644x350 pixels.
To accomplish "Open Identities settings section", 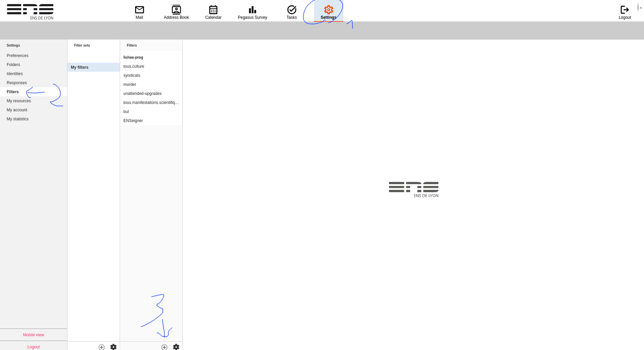I will (x=14, y=74).
